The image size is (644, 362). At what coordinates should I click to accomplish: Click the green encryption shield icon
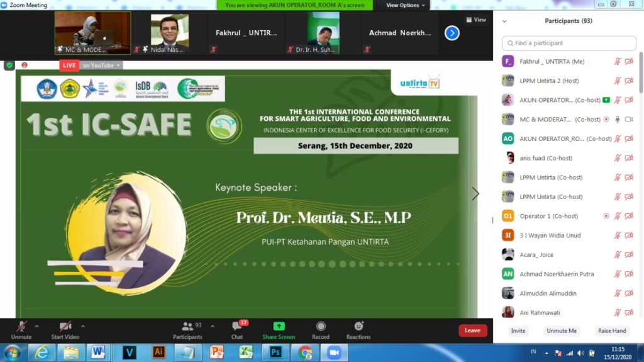pyautogui.click(x=9, y=65)
